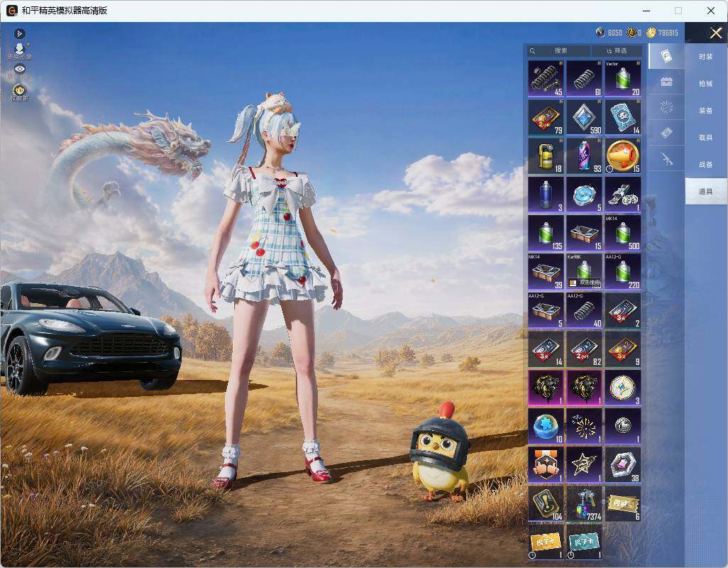728x568 pixels.
Task: Expand the left arrow panel button
Action: click(19, 33)
